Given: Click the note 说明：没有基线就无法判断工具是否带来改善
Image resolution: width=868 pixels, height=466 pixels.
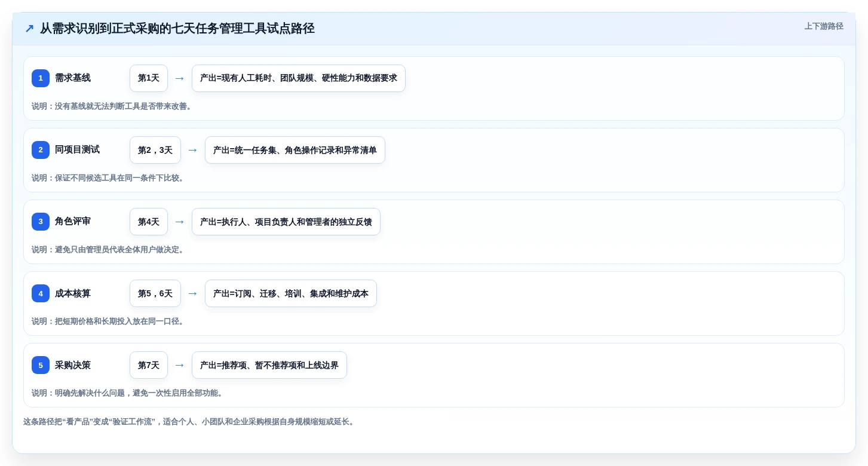Looking at the screenshot, I should tap(113, 106).
